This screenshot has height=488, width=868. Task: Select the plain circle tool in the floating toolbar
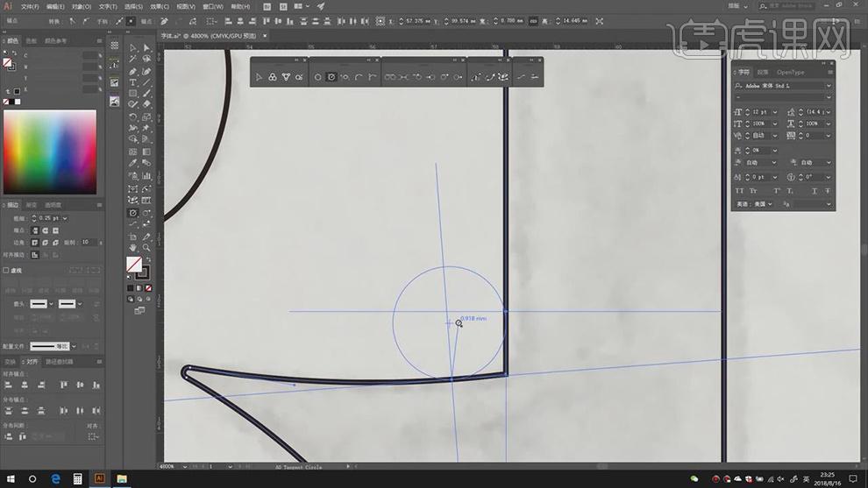[317, 77]
